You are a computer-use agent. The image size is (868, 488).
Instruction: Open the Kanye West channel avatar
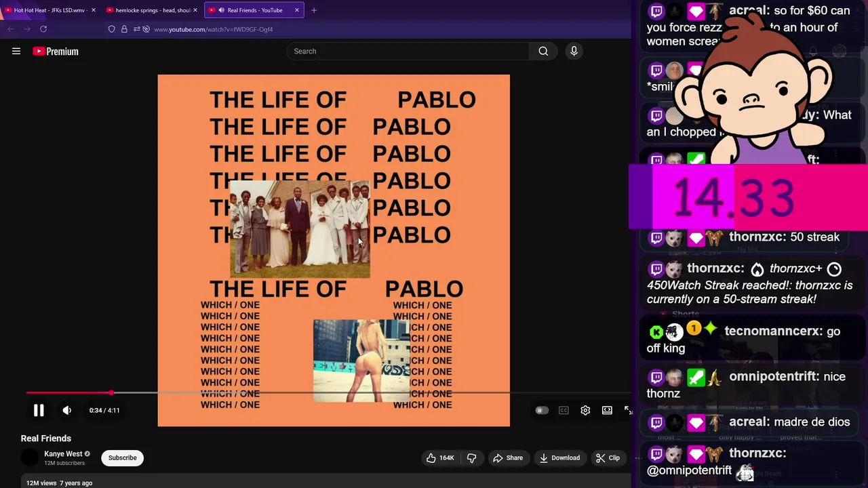(30, 457)
